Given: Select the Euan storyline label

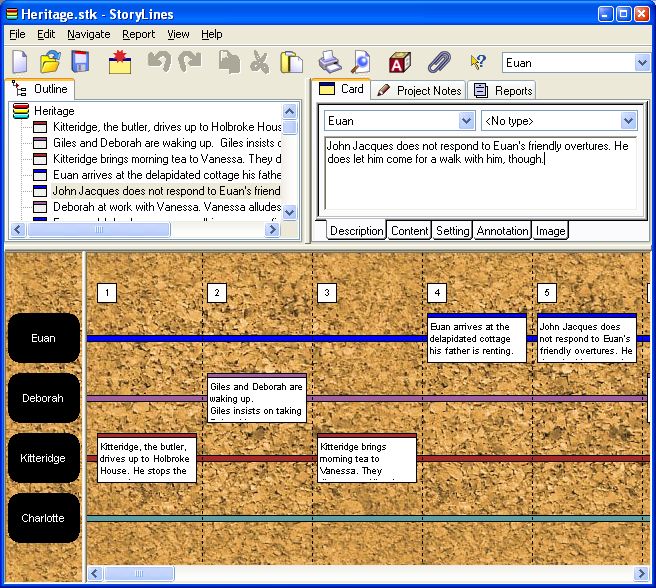Looking at the screenshot, I should (x=44, y=338).
